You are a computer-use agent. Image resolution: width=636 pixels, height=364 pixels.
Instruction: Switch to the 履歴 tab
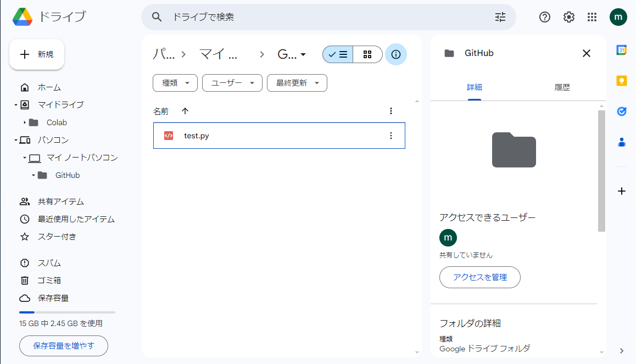[562, 87]
